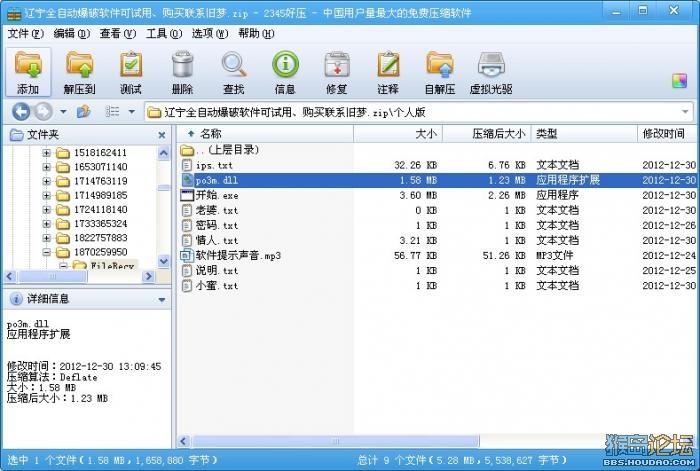700x471 pixels.
Task: Open the view mode dropdown arrow
Action: pos(132,112)
